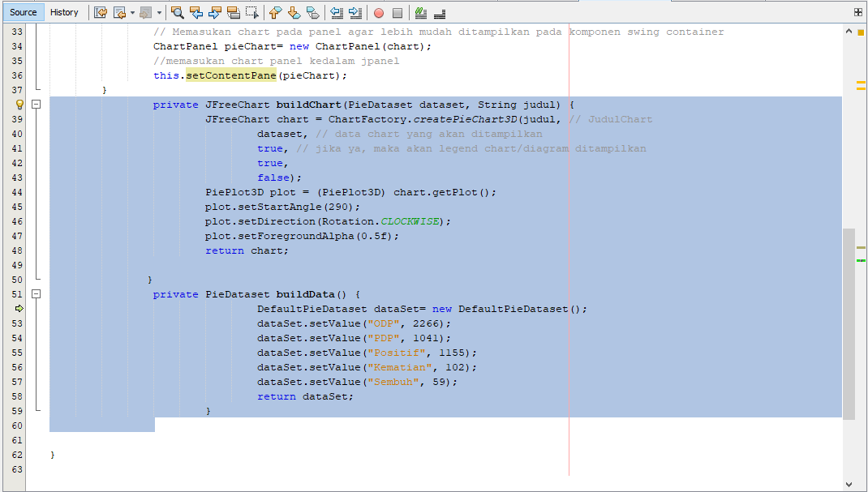Click the Next Bookmark icon
This screenshot has width=868, height=492.
294,12
